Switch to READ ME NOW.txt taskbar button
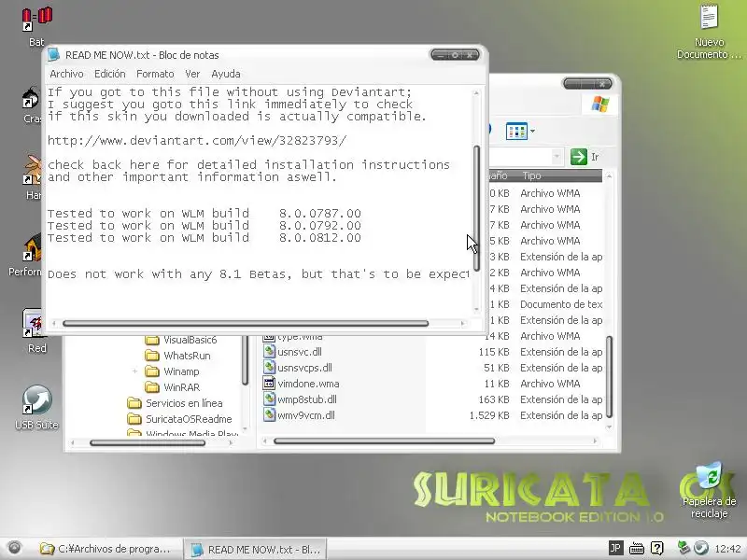Image resolution: width=747 pixels, height=560 pixels. (256, 549)
